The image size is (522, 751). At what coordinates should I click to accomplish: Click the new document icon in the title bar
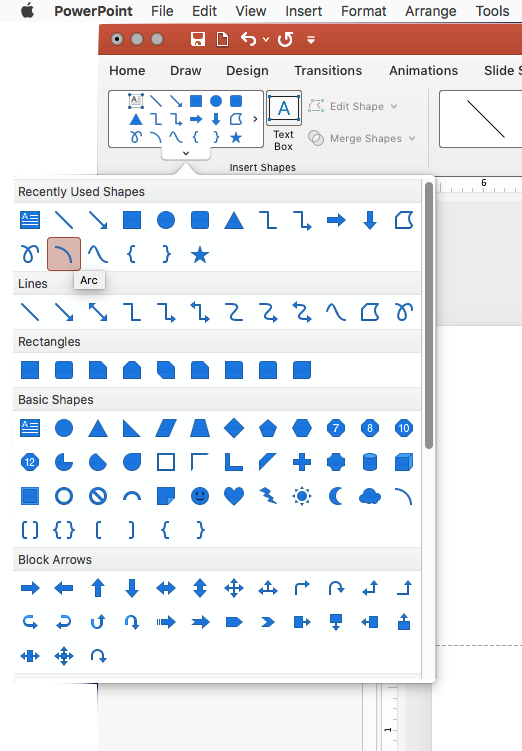tap(222, 39)
